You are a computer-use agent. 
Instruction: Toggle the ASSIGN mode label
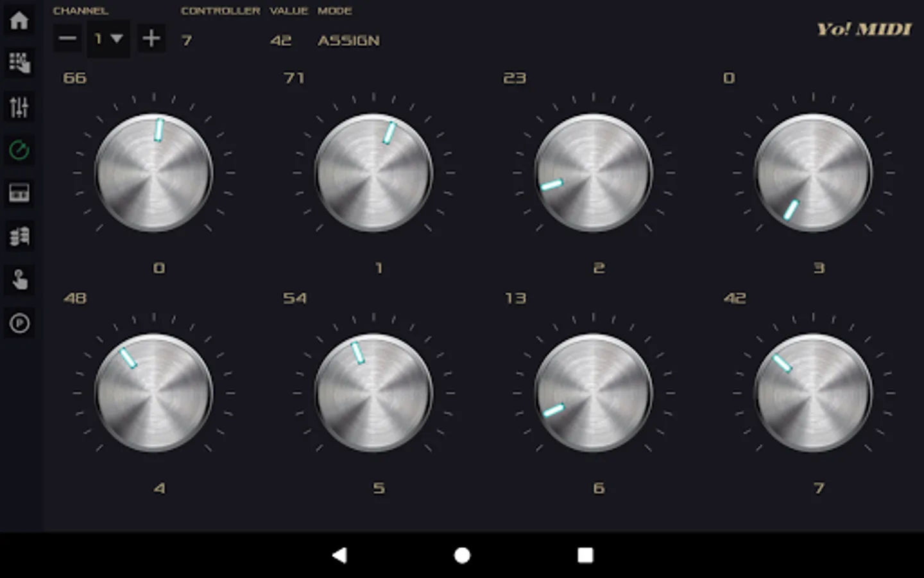click(348, 40)
